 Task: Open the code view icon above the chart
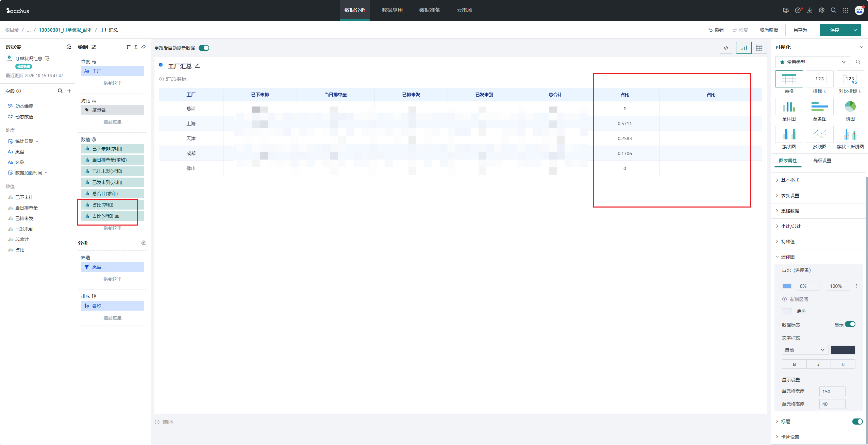(x=726, y=48)
